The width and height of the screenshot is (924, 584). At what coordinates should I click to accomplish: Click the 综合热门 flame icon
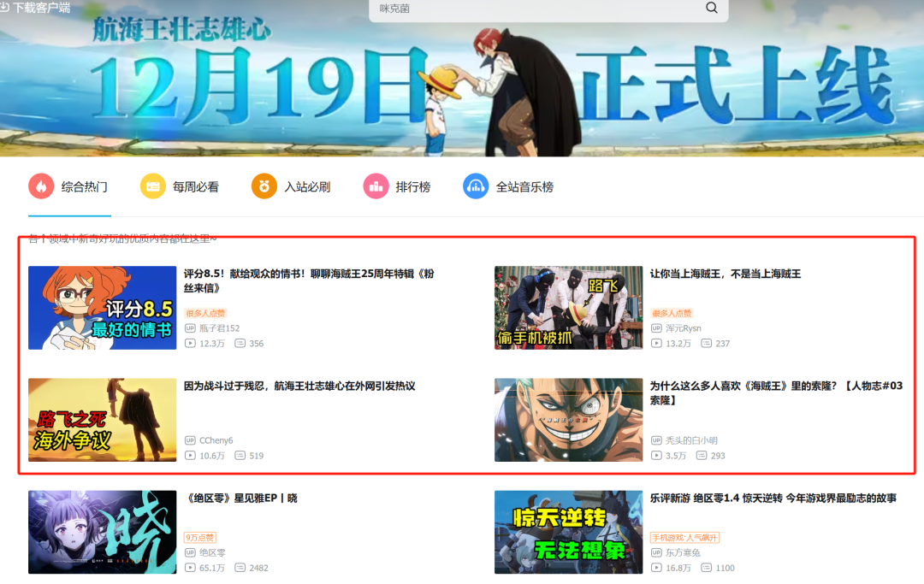click(41, 186)
